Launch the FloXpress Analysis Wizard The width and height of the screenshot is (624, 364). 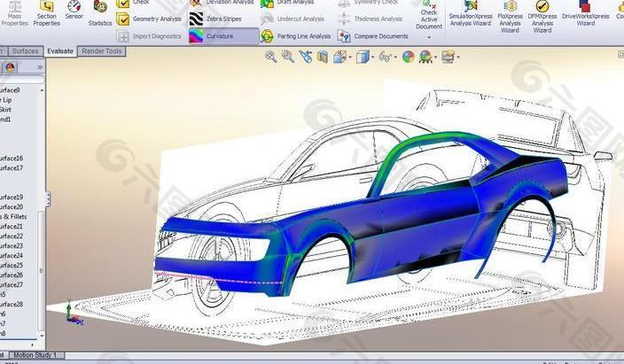click(511, 17)
